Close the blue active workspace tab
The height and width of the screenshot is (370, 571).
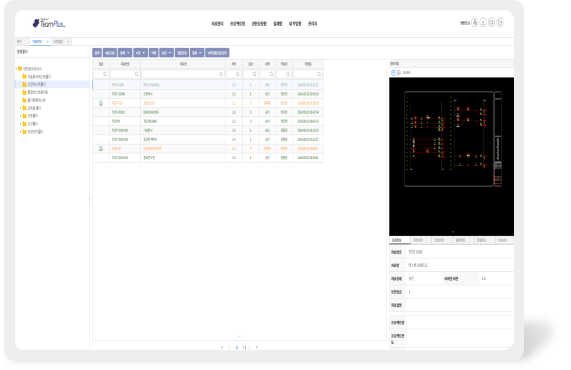tap(48, 42)
